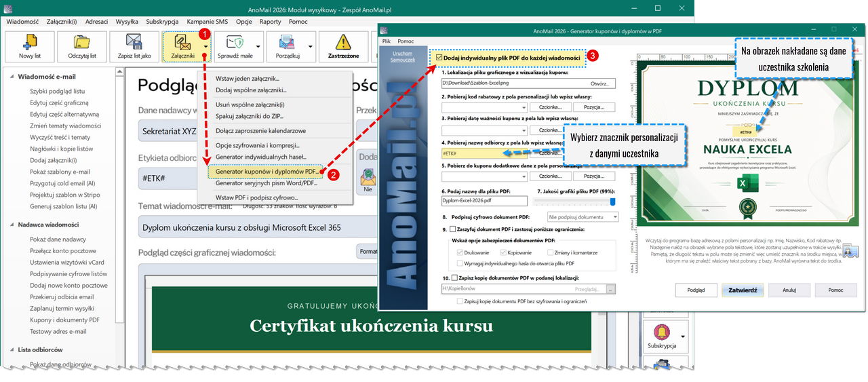868x382 pixels.
Task: Enable 'Zaszyfruj dokument PDF' checkbox
Action: tap(452, 229)
